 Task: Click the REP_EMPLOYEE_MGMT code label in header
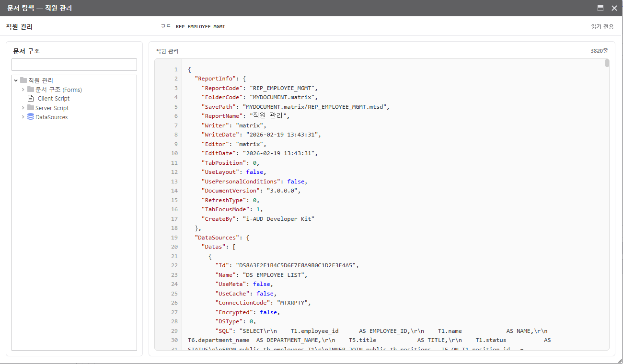[x=200, y=27]
